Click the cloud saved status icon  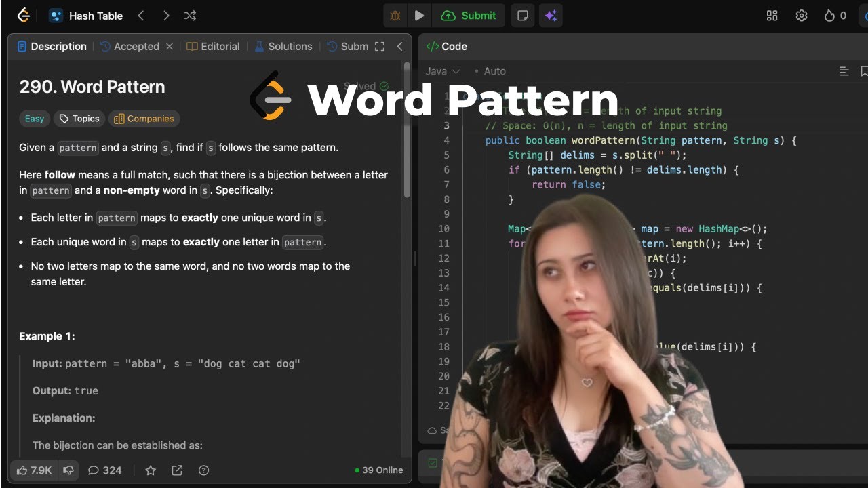[x=432, y=430]
